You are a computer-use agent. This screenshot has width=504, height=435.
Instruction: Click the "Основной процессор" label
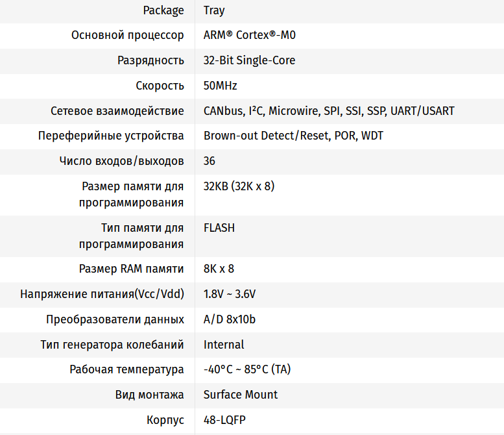(128, 35)
